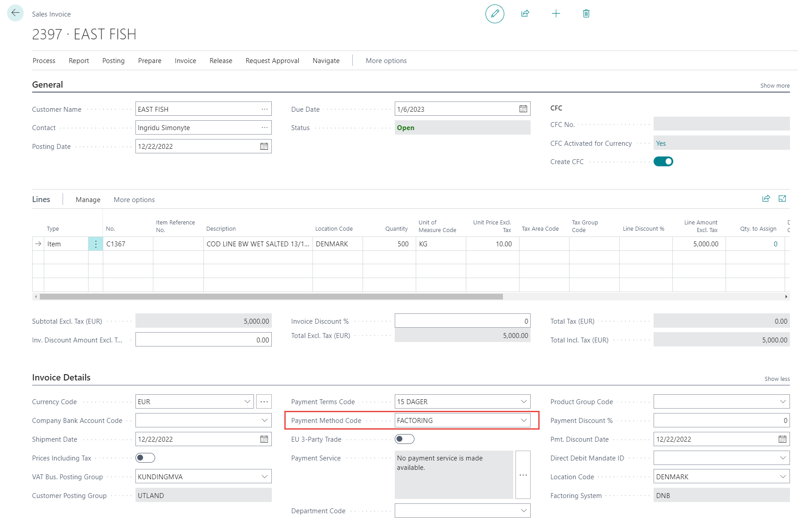
Task: Toggle the Create CFC switch
Action: click(x=663, y=162)
